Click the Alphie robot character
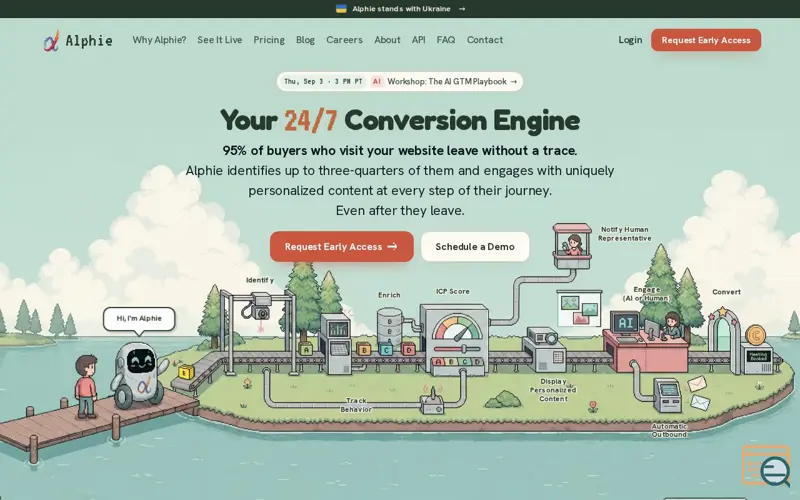 (139, 374)
